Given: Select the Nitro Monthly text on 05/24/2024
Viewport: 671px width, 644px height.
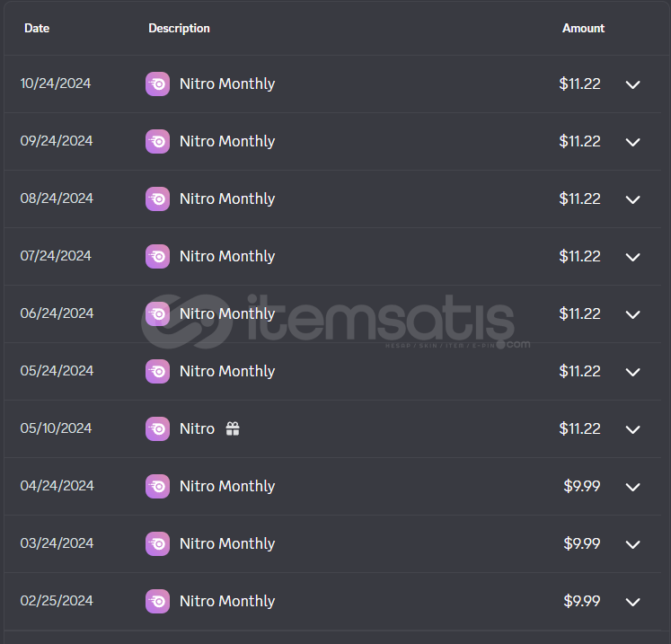Looking at the screenshot, I should click(227, 371).
